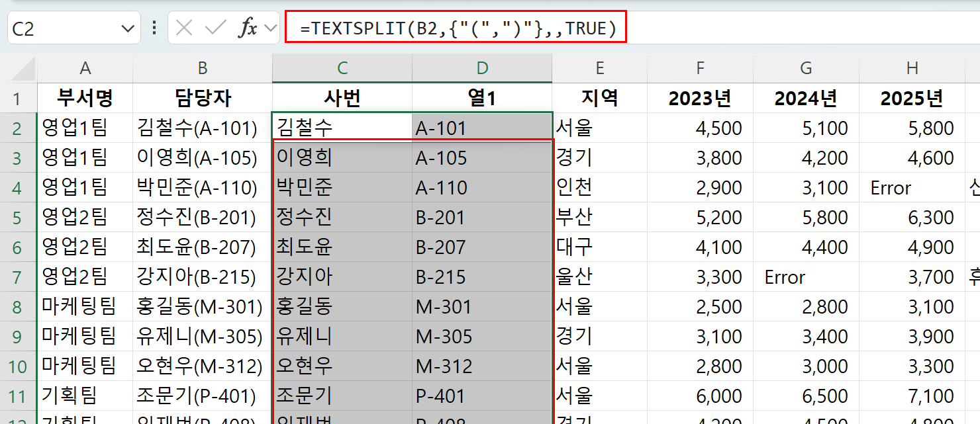Open the Name Box dropdown arrow
The width and height of the screenshot is (980, 424).
127,28
